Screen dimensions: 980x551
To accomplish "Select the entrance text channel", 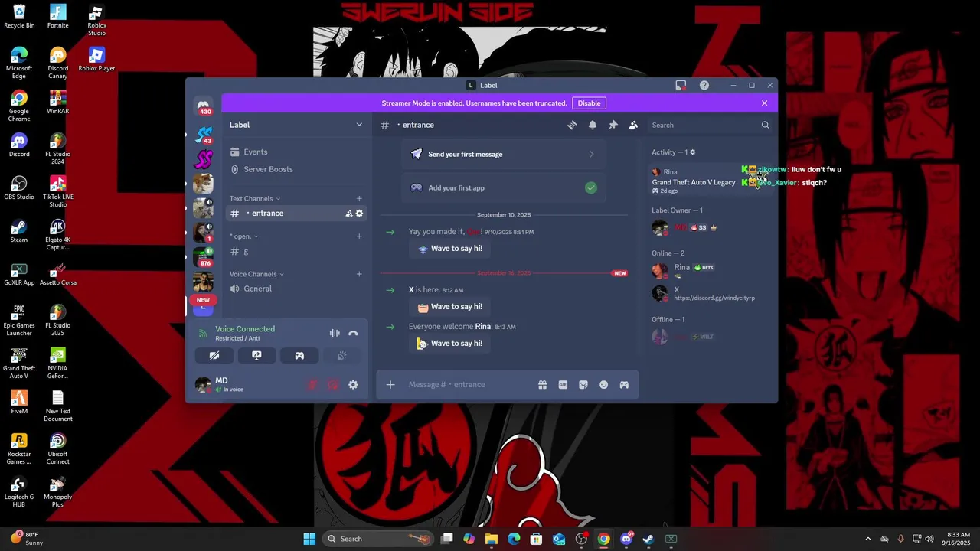I will (x=296, y=214).
